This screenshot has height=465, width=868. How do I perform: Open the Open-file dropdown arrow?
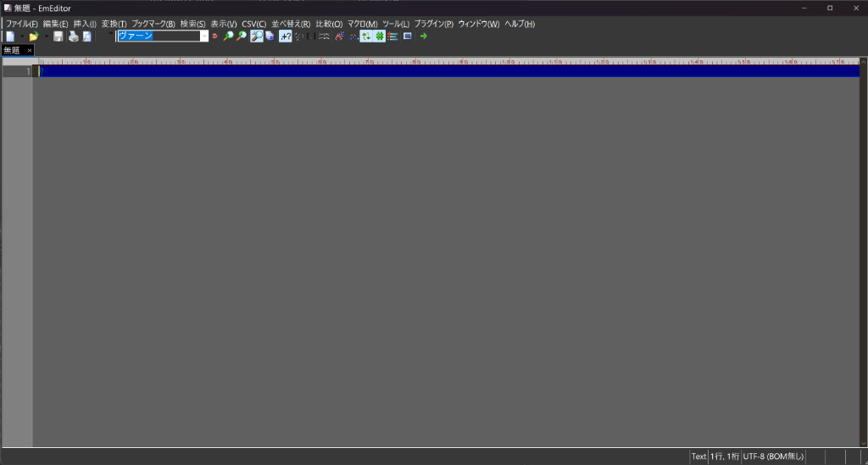click(46, 36)
